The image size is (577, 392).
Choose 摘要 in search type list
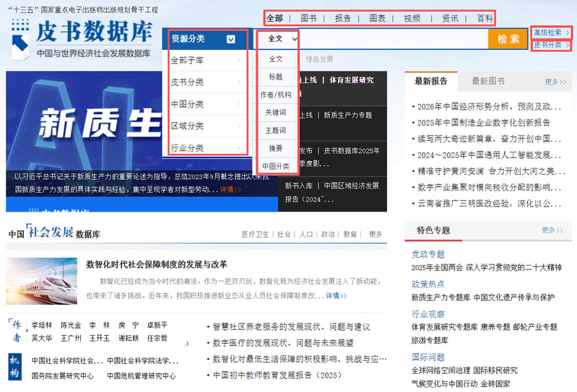(x=275, y=148)
